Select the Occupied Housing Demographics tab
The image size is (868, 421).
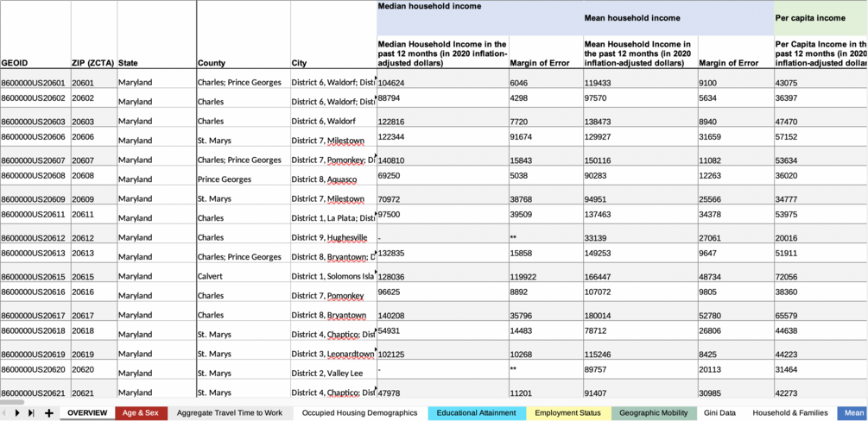(360, 412)
